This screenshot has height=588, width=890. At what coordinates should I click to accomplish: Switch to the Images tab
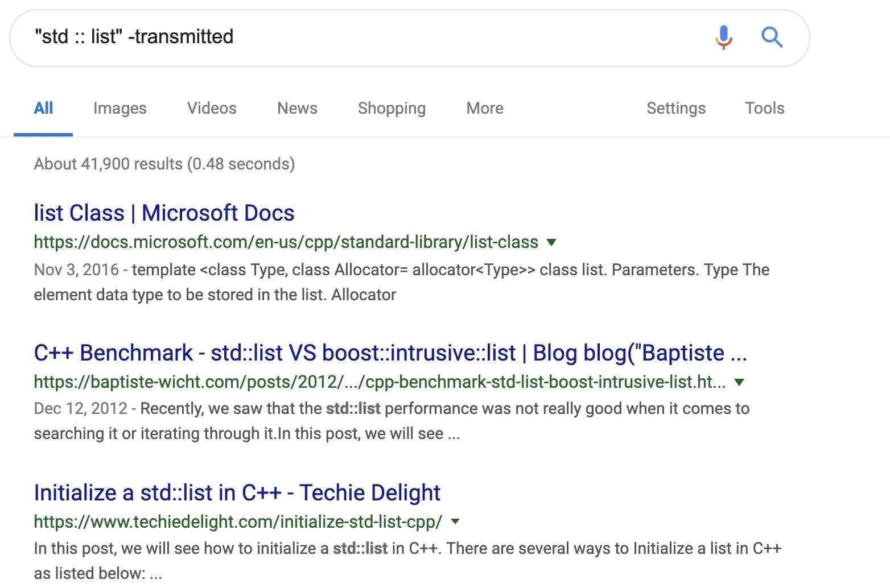(120, 108)
